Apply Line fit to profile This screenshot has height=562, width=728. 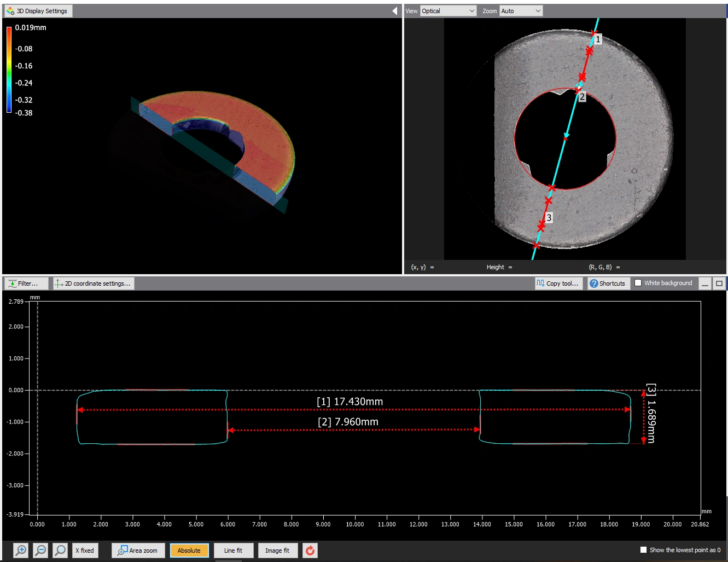[x=233, y=551]
